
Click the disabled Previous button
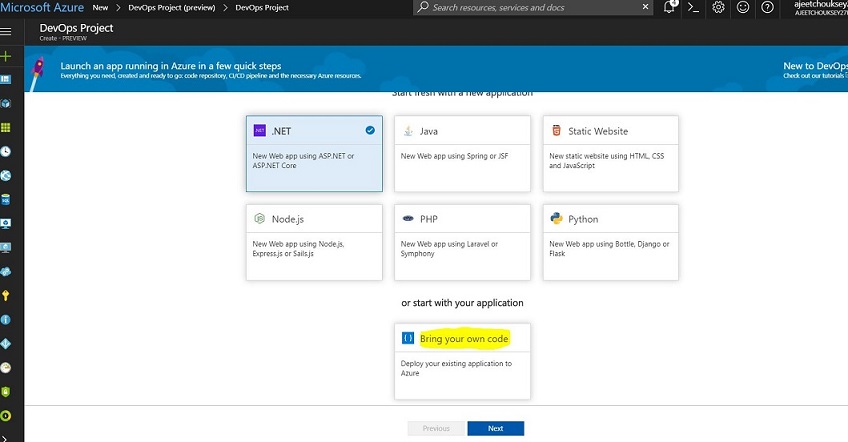coord(436,428)
